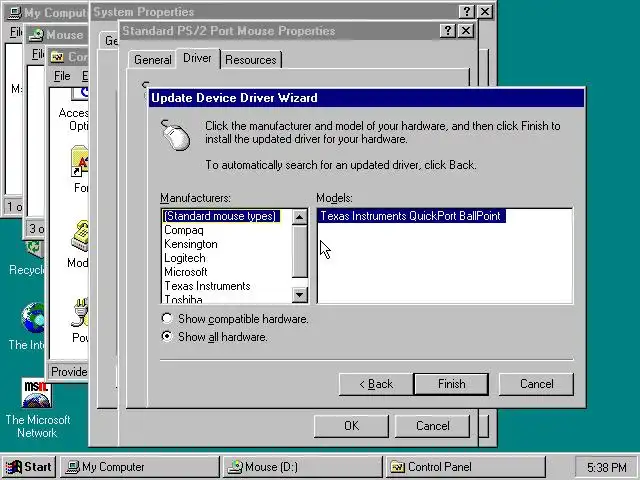Open Fonts icon in Control Panel
This screenshot has width=640, height=480.
80,169
